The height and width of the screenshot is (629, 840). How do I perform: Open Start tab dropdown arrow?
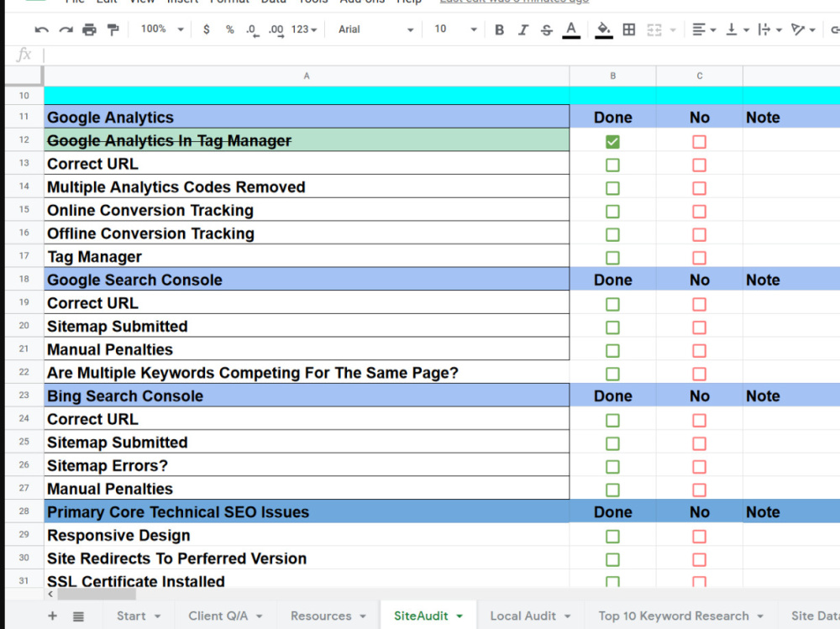point(158,616)
